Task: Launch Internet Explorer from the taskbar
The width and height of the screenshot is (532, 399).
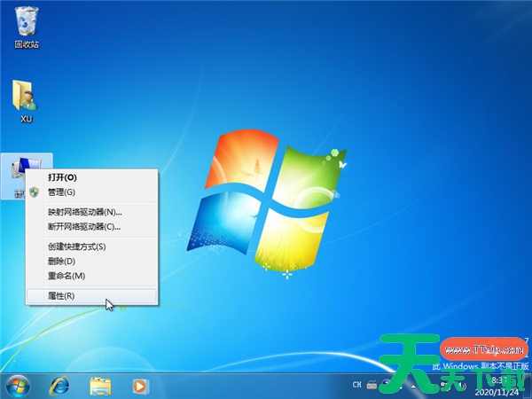Action: click(x=60, y=386)
